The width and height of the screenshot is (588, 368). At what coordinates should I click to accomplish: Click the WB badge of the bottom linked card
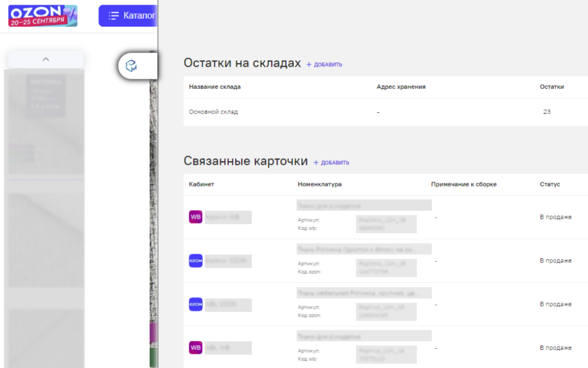pos(195,348)
